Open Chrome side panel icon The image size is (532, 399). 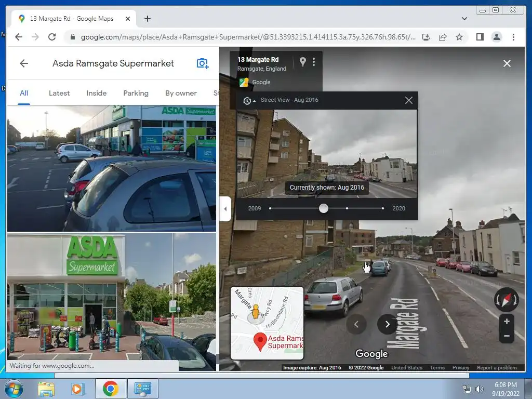(x=480, y=37)
